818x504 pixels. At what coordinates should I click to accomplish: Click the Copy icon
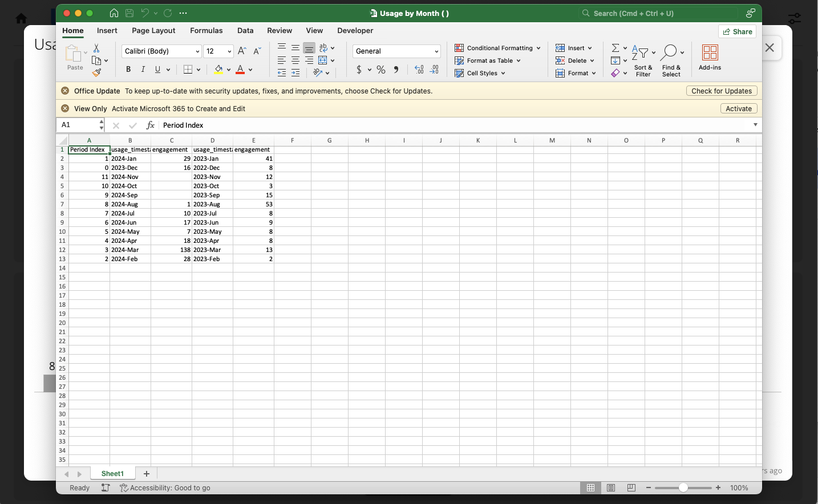point(96,60)
